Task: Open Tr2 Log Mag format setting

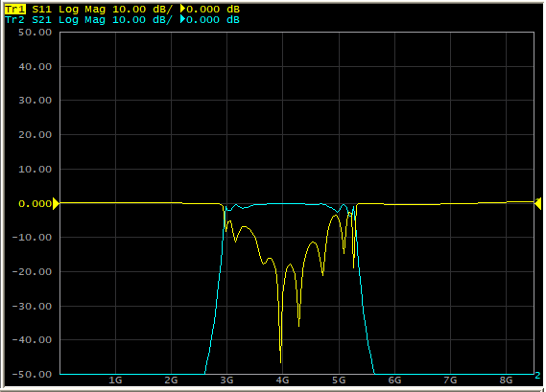Action: click(x=82, y=20)
